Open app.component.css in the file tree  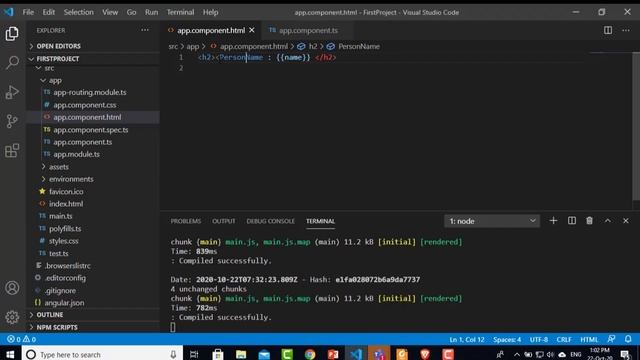[x=84, y=105]
